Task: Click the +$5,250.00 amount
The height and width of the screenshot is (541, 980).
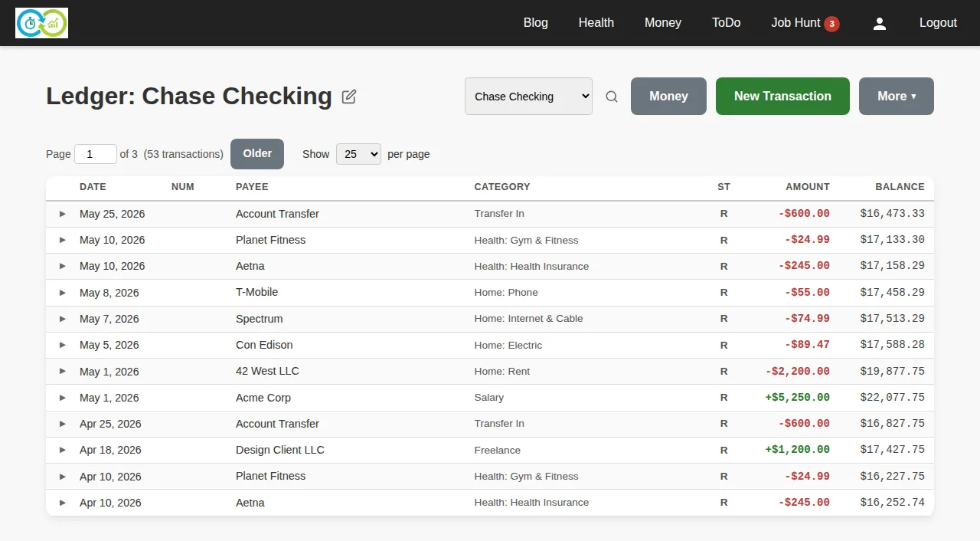Action: (x=797, y=398)
